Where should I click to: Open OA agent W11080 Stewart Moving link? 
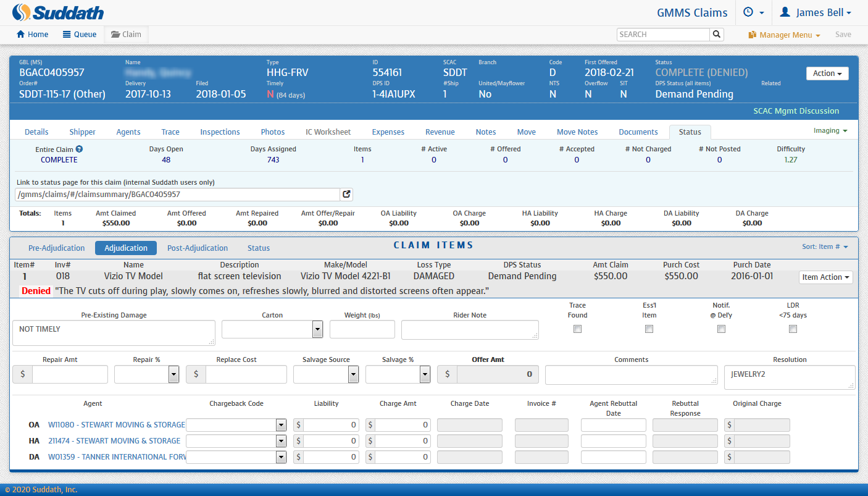[x=117, y=425]
